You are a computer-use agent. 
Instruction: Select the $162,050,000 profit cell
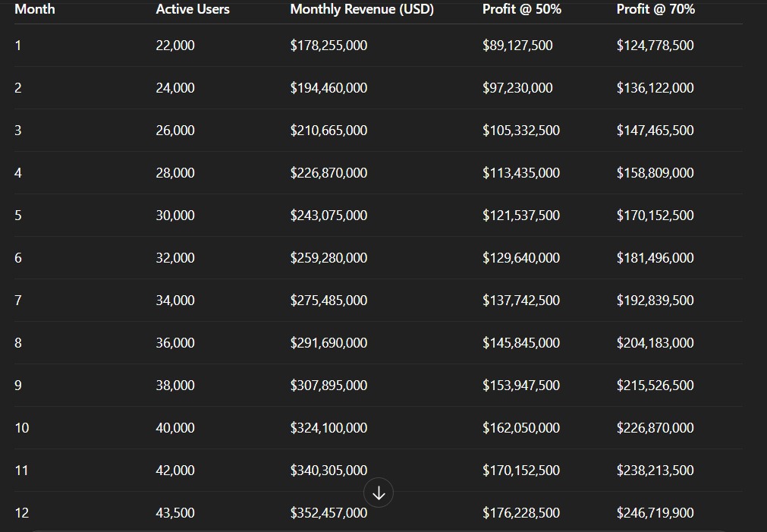point(521,428)
